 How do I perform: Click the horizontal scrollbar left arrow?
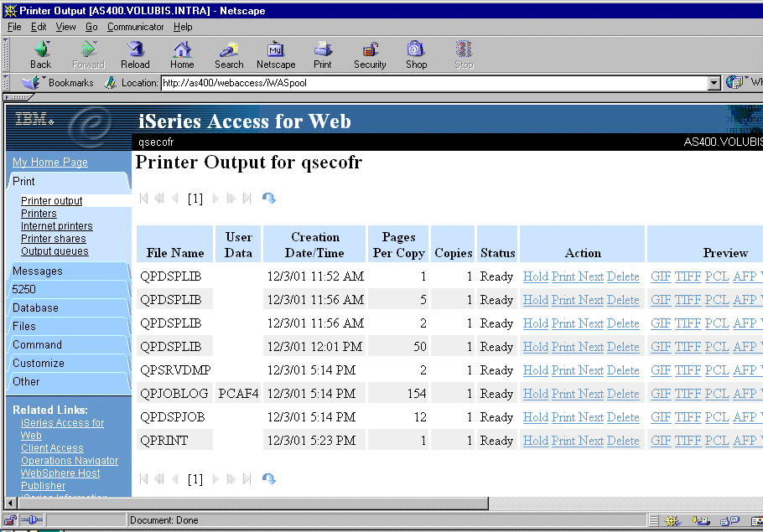(11, 503)
